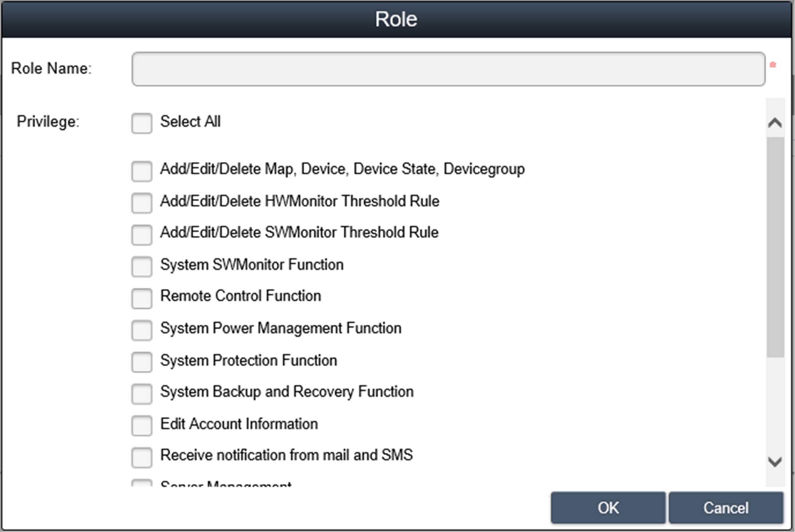The height and width of the screenshot is (532, 795).
Task: Tick SWMonitor Threshold Rule checkbox
Action: point(141,234)
